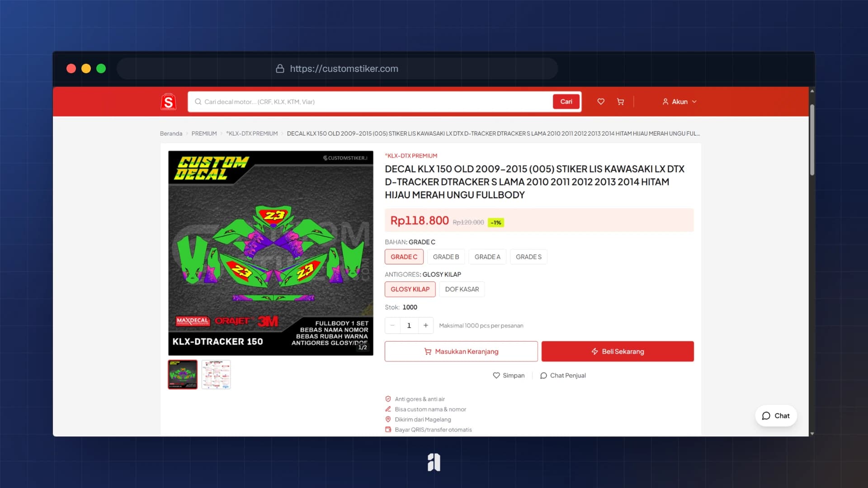The height and width of the screenshot is (488, 868).
Task: Decrease quantity with minus button
Action: [392, 325]
